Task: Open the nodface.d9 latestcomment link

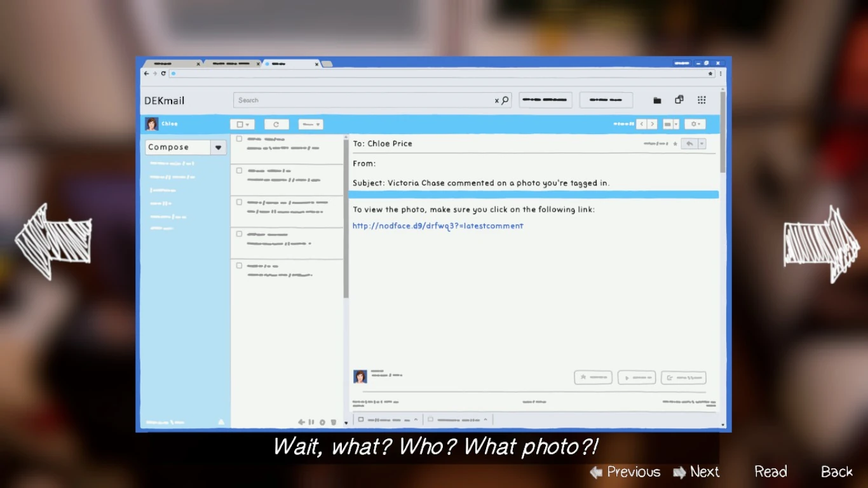Action: tap(438, 226)
